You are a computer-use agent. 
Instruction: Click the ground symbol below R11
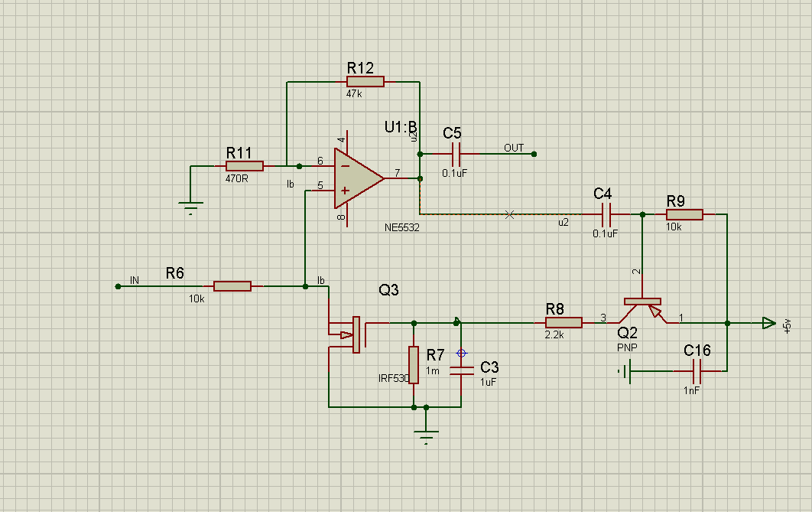point(190,208)
